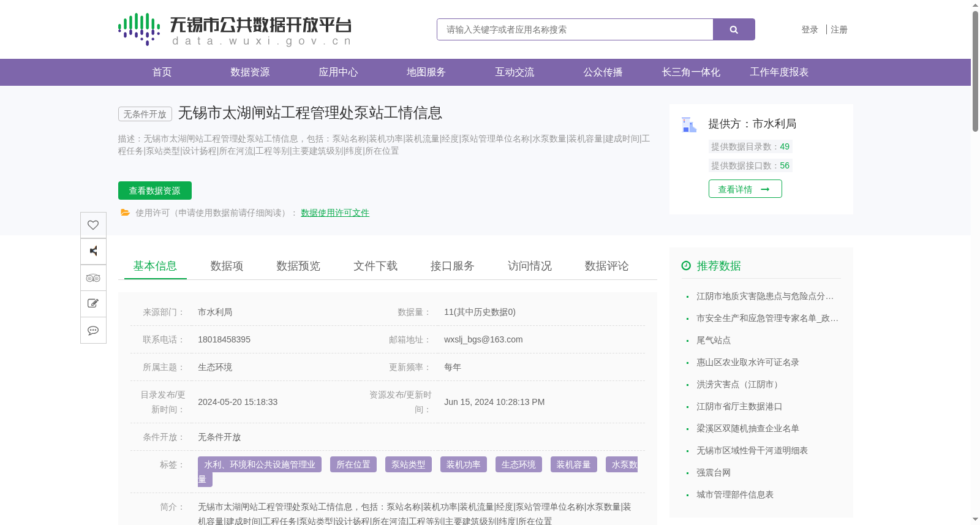Switch to the 数据预览 tab
Image resolution: width=980 pixels, height=525 pixels.
pos(298,266)
